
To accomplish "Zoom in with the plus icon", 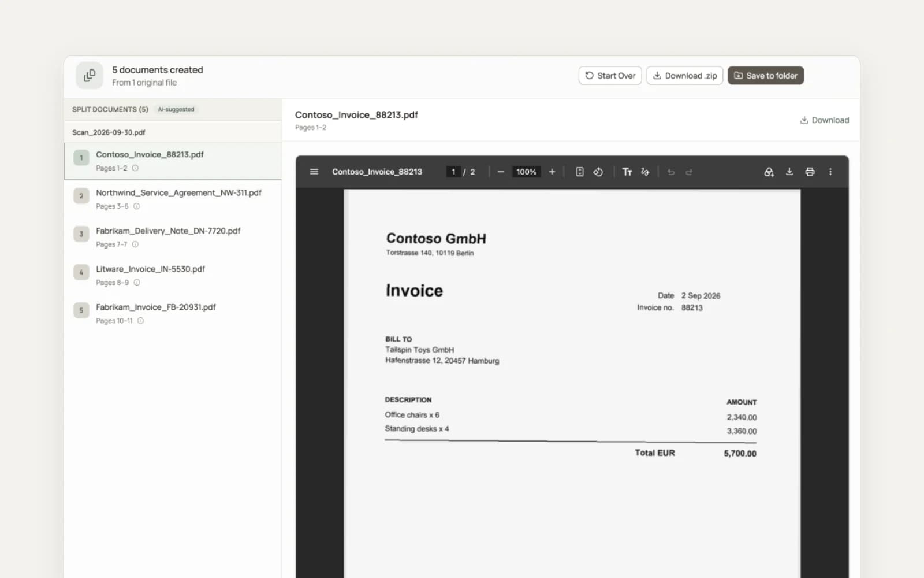I will pyautogui.click(x=552, y=172).
